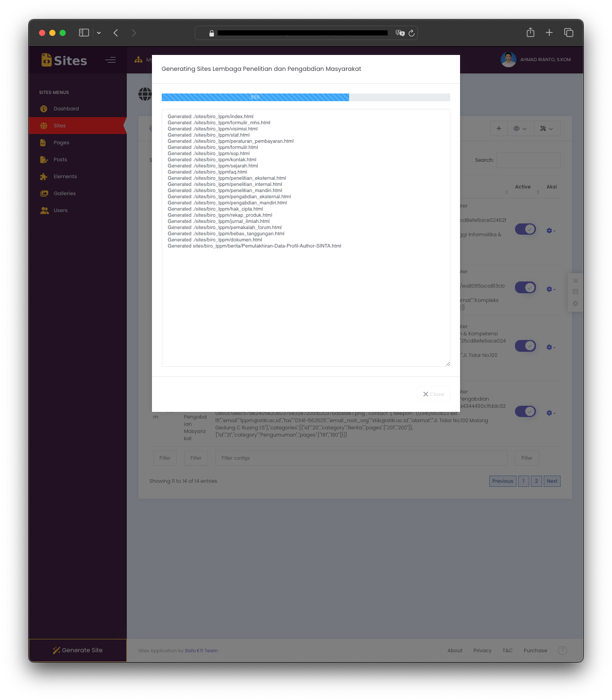
Task: Click the 65% generation progress bar
Action: [x=305, y=97]
